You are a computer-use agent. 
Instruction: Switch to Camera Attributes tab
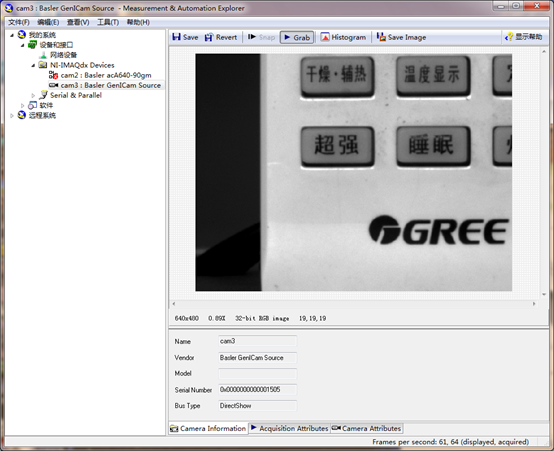(x=367, y=428)
